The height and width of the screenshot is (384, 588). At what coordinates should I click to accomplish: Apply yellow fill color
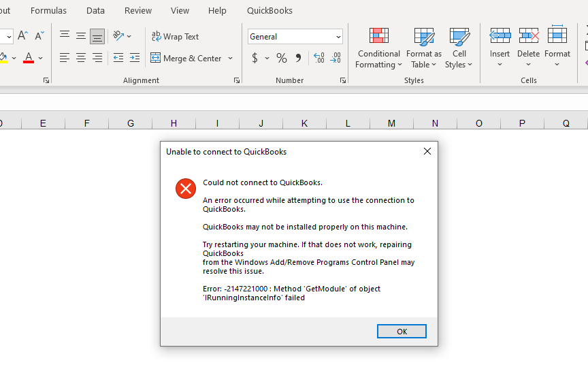[x=3, y=58]
